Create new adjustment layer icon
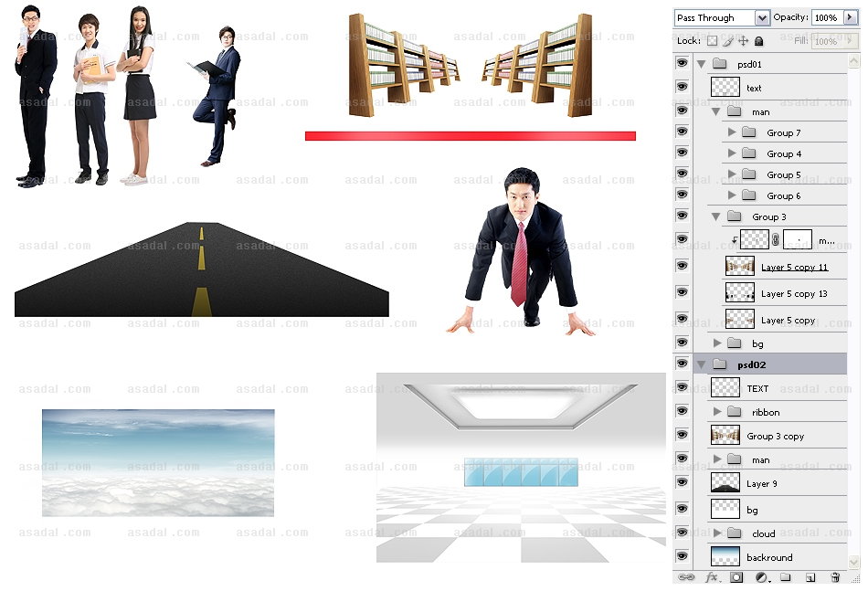Viewport: 868px width, 591px height. click(x=761, y=577)
